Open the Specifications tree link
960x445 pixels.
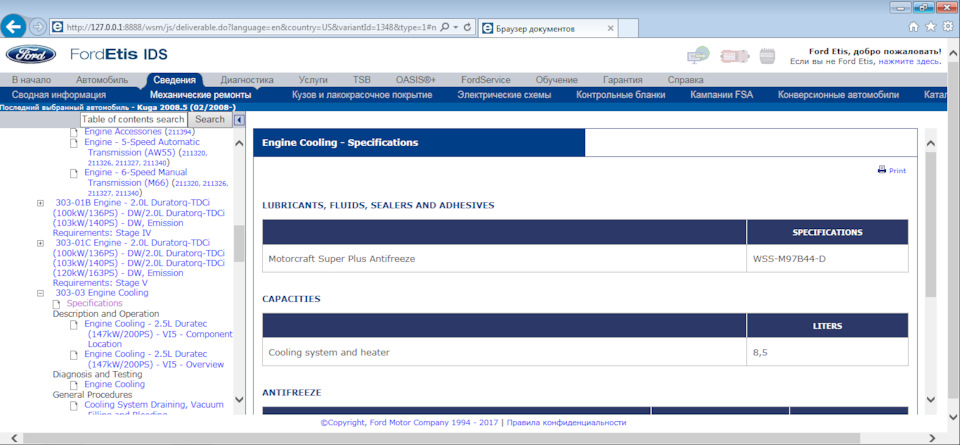[94, 303]
